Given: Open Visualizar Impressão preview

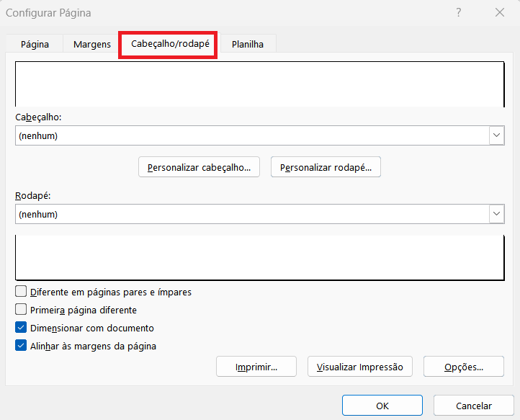Looking at the screenshot, I should click(x=360, y=367).
